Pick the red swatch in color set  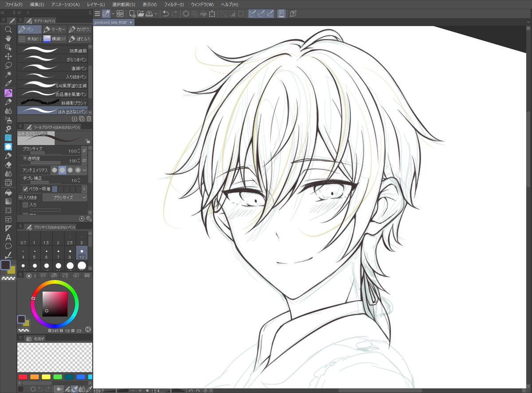click(x=23, y=377)
